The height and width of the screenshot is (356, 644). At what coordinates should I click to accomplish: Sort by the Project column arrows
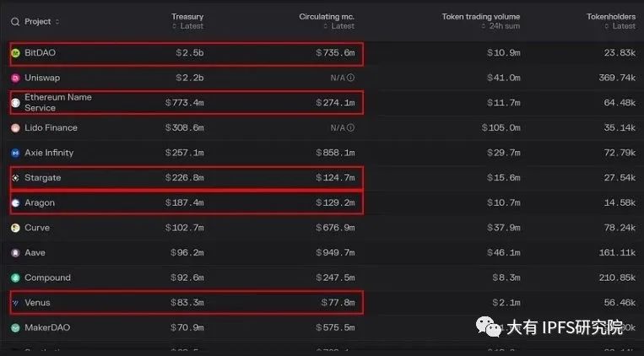(57, 22)
